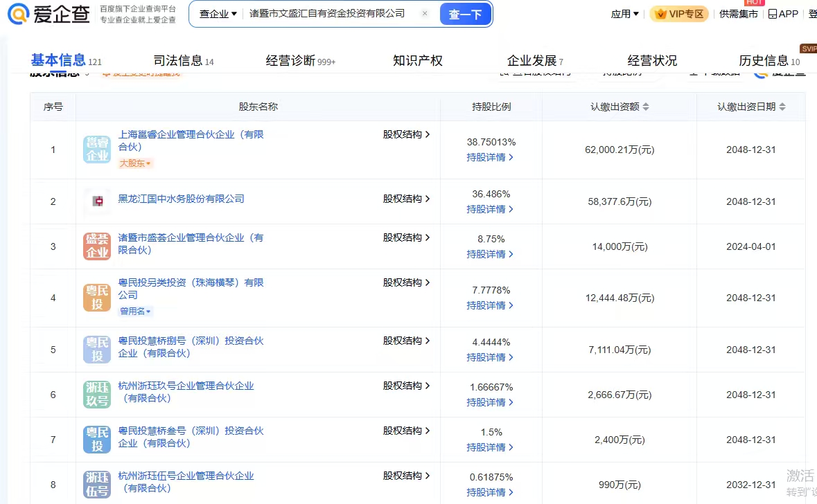Expand 股权结构 for 诸暨市盛荟企业
Screen dimensions: 817x504
(x=406, y=237)
